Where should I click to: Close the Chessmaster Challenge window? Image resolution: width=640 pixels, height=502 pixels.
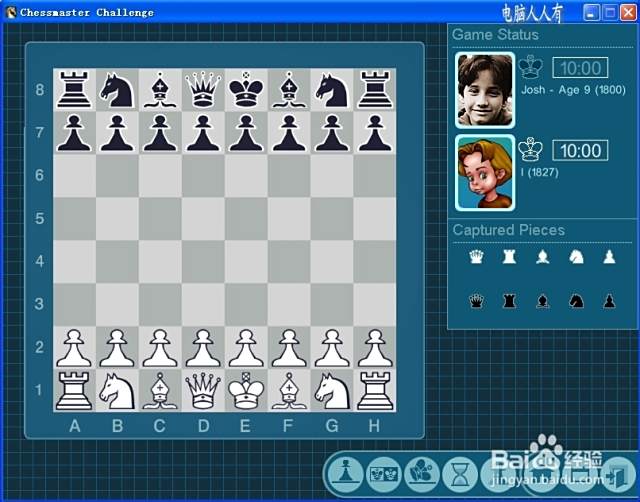[x=628, y=13]
